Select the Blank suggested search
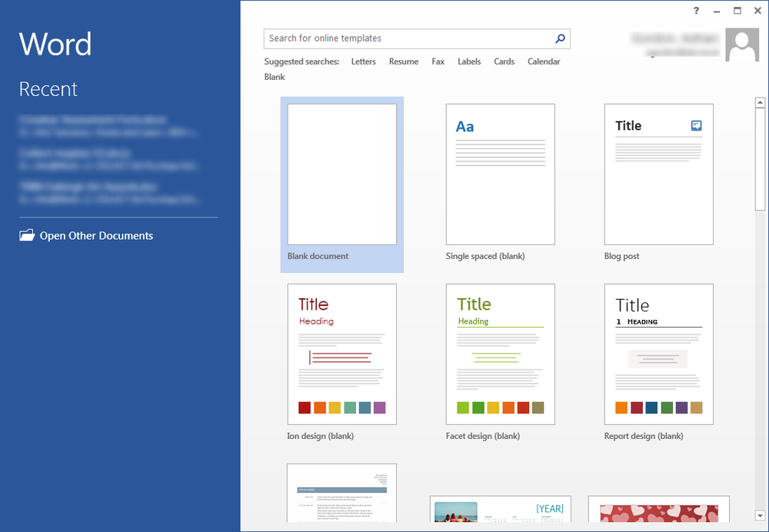Viewport: 769px width, 532px height. coord(275,76)
